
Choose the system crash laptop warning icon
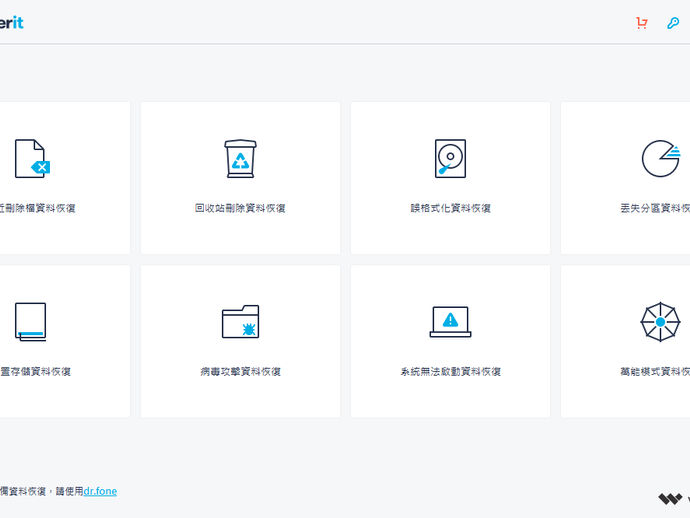[x=450, y=322]
